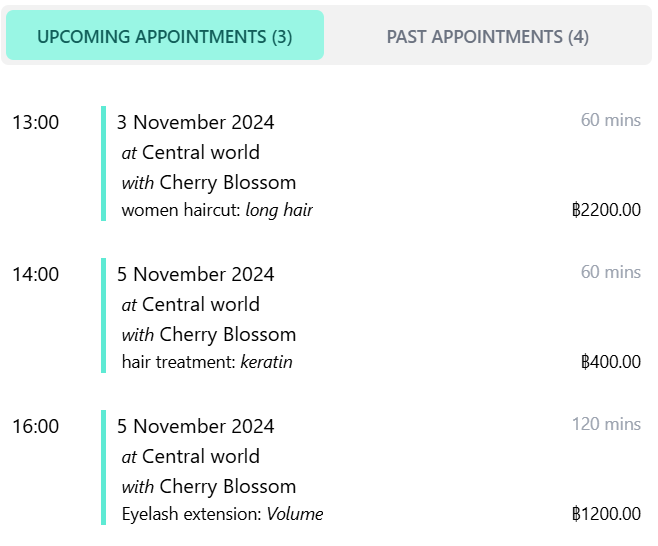Open the Eyelash extension Volume appointment
Image resolution: width=658 pixels, height=546 pixels.
click(222, 514)
